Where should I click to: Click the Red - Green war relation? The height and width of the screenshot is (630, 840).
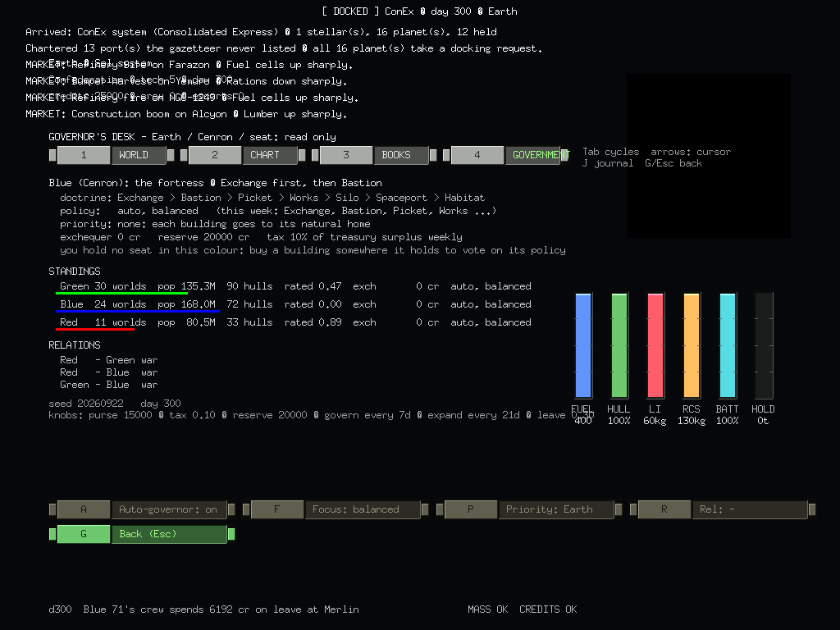109,360
